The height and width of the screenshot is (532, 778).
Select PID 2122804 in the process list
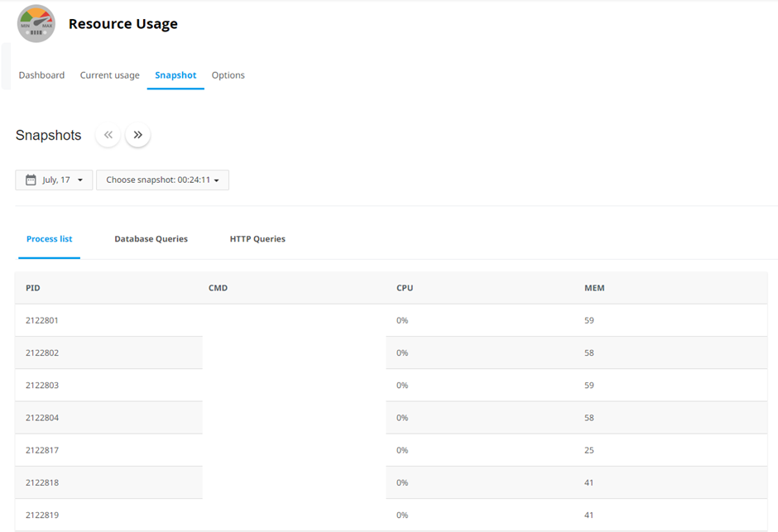(x=42, y=418)
